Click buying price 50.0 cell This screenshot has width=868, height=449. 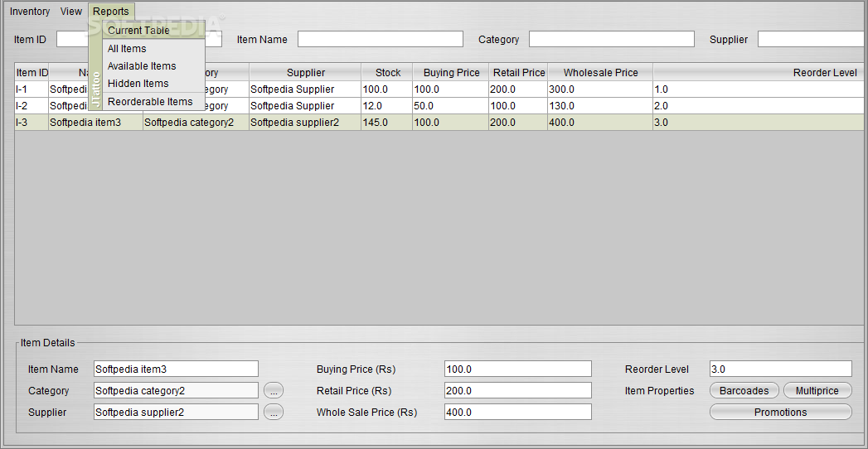click(451, 105)
